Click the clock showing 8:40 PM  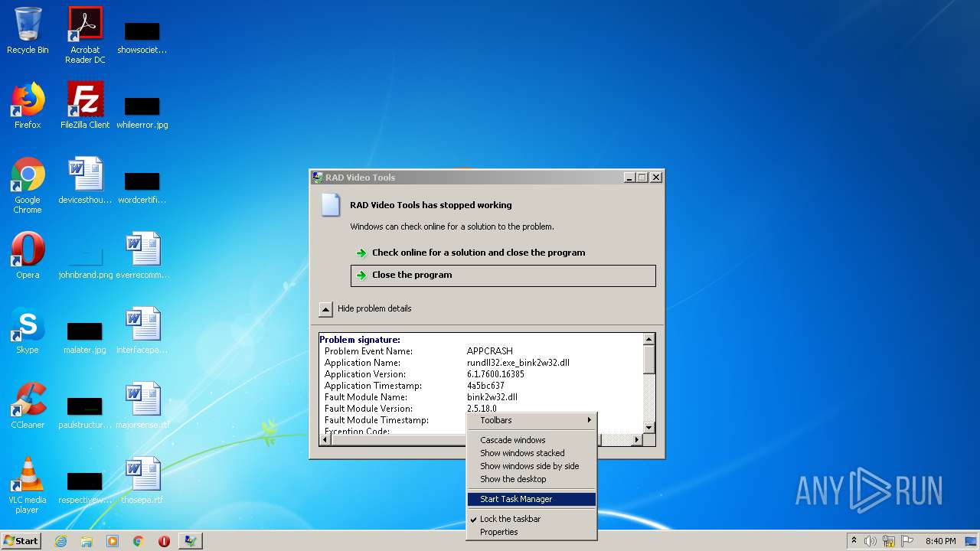coord(940,541)
